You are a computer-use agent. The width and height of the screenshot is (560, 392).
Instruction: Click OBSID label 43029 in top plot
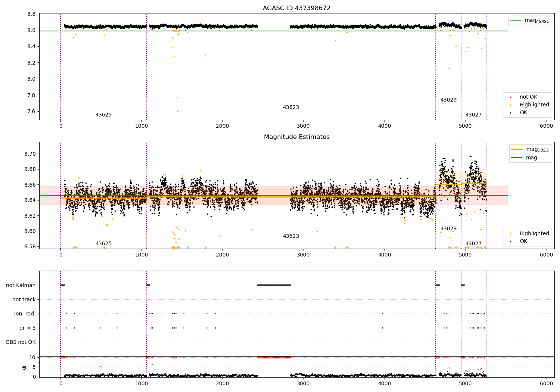pos(448,100)
